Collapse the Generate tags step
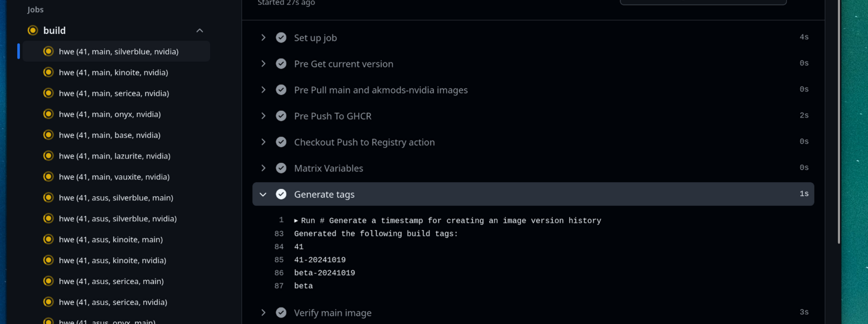The width and height of the screenshot is (868, 324). pos(263,194)
